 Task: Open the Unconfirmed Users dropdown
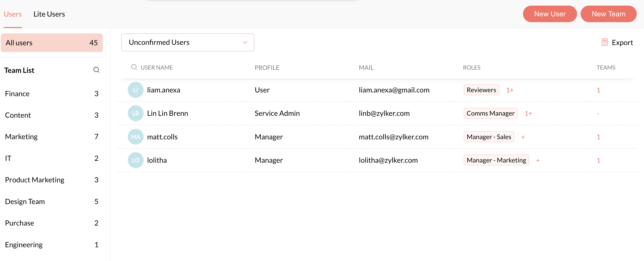[x=187, y=42]
